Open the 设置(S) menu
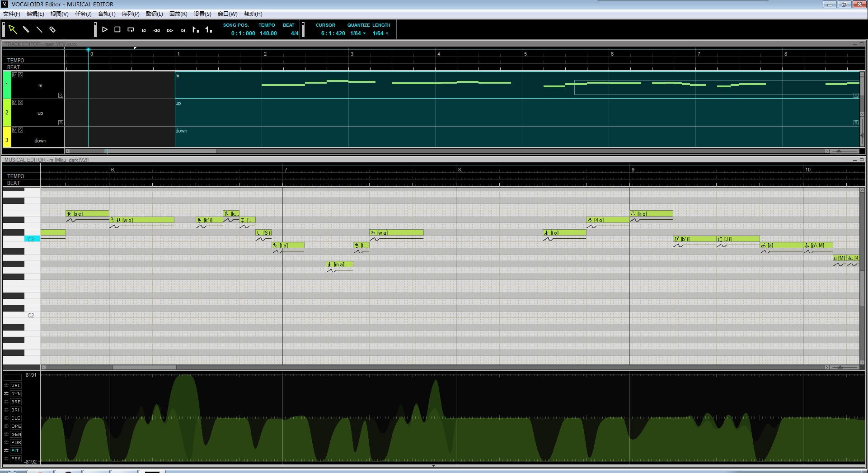 pos(202,14)
